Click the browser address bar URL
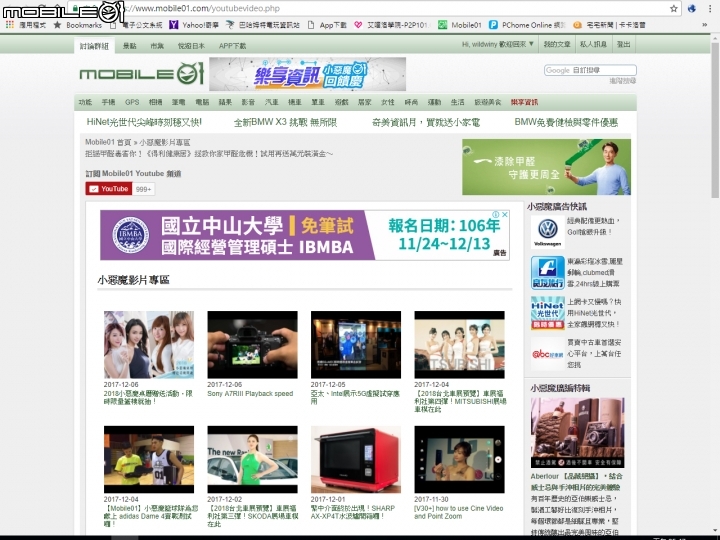The width and height of the screenshot is (720, 540). pos(200,8)
